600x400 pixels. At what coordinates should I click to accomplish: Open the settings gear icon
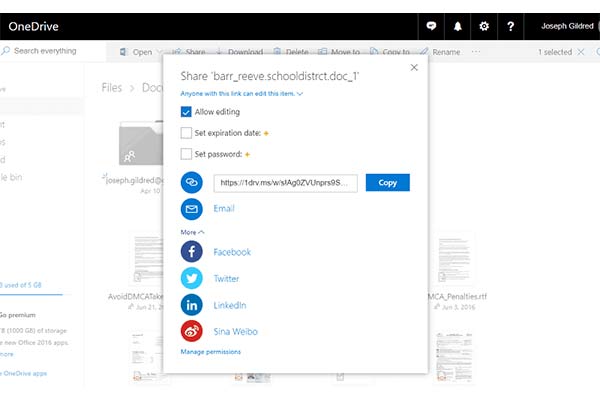pos(484,26)
